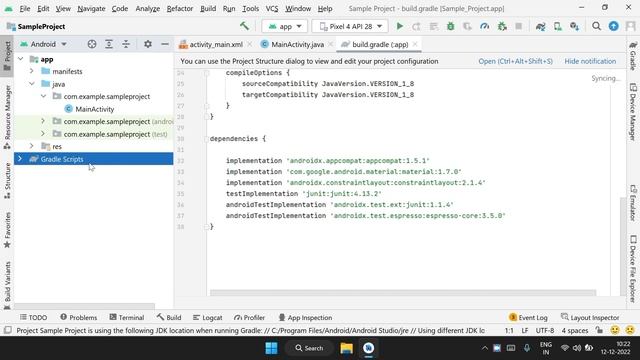Image resolution: width=640 pixels, height=360 pixels.
Task: Click the blue update arrow icon
Action: [613, 26]
